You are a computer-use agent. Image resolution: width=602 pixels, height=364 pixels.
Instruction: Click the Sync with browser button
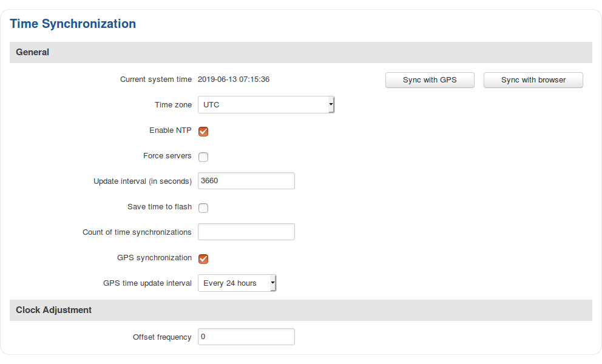(533, 80)
